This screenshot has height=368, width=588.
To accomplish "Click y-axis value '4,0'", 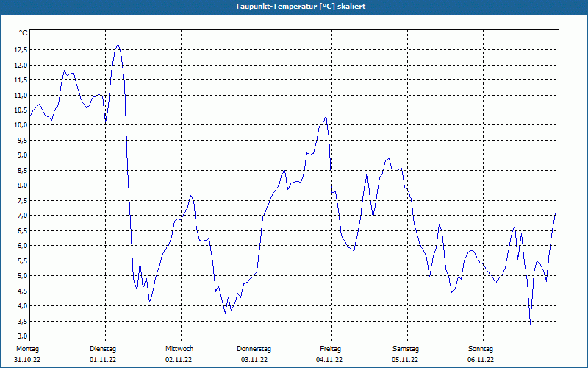I will (22, 306).
